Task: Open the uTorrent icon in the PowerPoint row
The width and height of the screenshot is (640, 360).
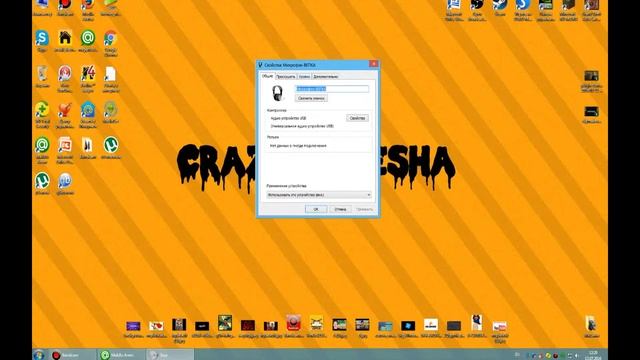Action: [111, 145]
